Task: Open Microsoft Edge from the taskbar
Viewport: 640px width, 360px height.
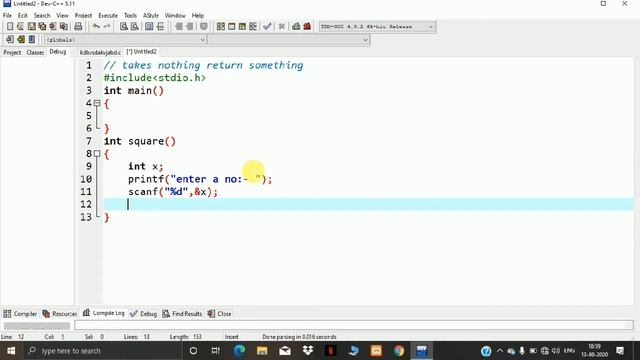Action: [240, 351]
